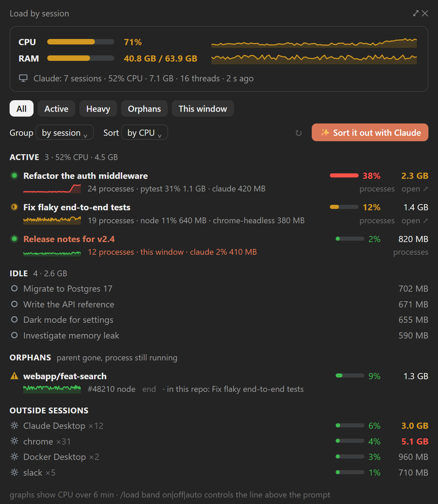Image resolution: width=438 pixels, height=504 pixels.
Task: Click the CPU history sparkline graph
Action: point(314,42)
